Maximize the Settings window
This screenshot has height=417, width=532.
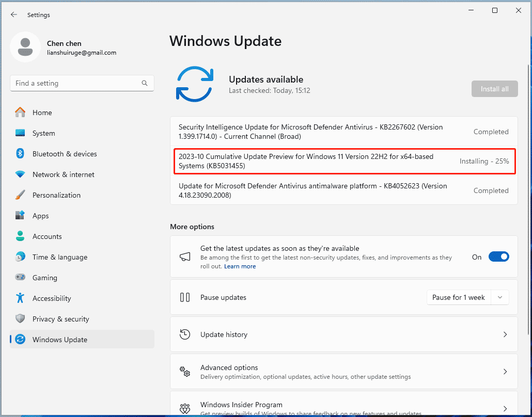tap(495, 10)
